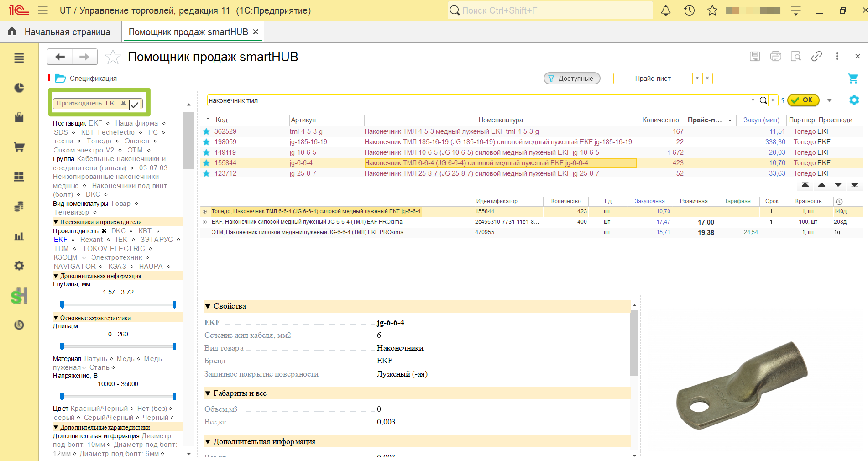868x461 pixels.
Task: Toggle the Доступные filter button
Action: pyautogui.click(x=572, y=79)
